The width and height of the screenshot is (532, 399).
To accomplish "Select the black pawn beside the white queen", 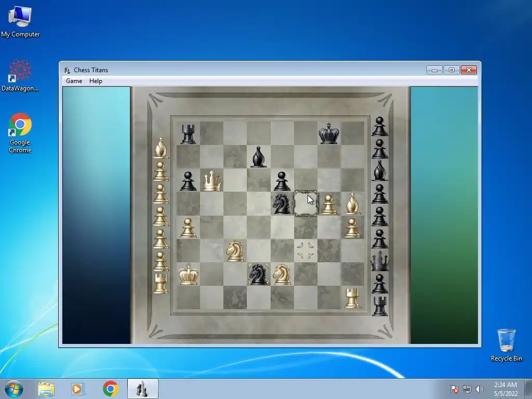I will pos(188,181).
